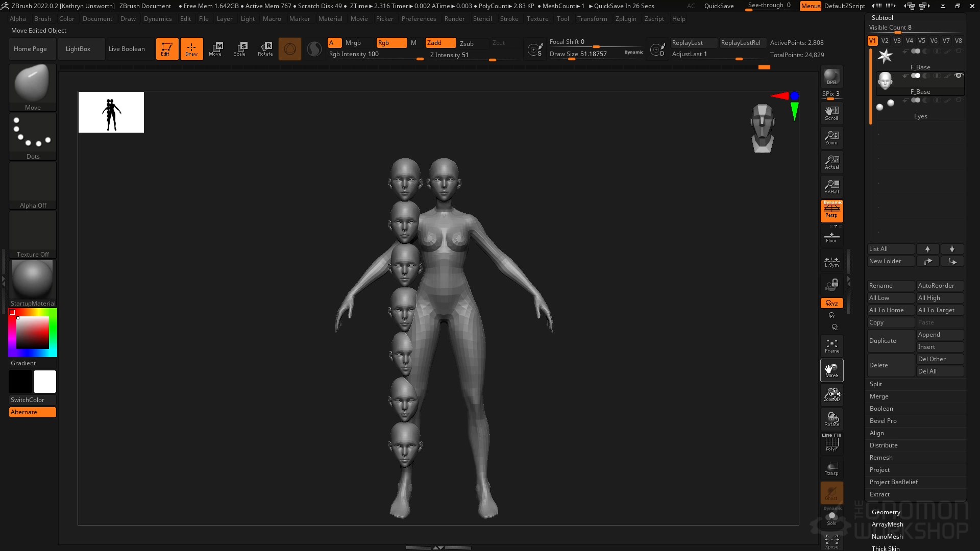Toggle Persp perspective mode off

pos(831,211)
